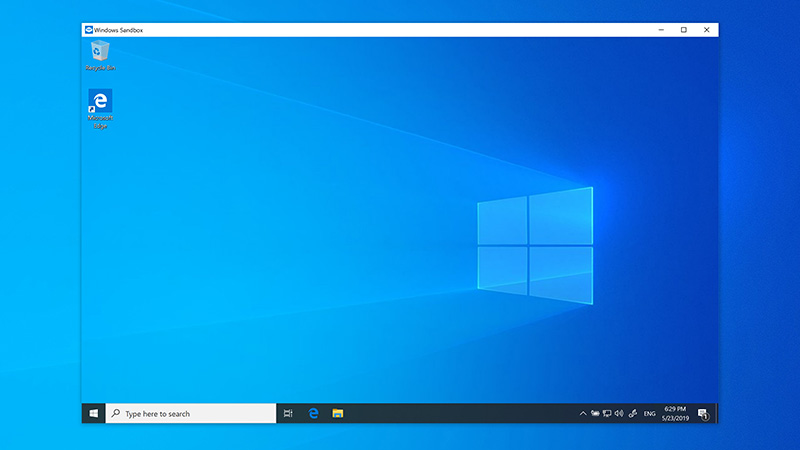The image size is (800, 450).
Task: Switch the ENG input language indicator
Action: (x=649, y=414)
